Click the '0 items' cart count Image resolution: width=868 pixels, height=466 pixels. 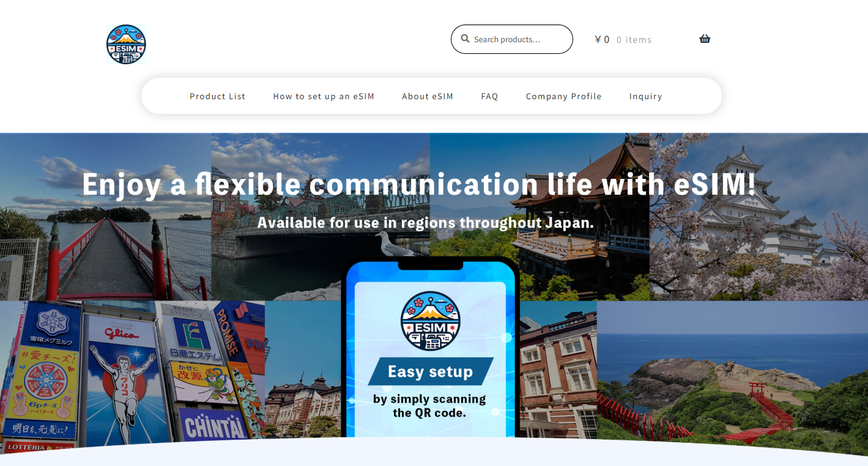(634, 40)
